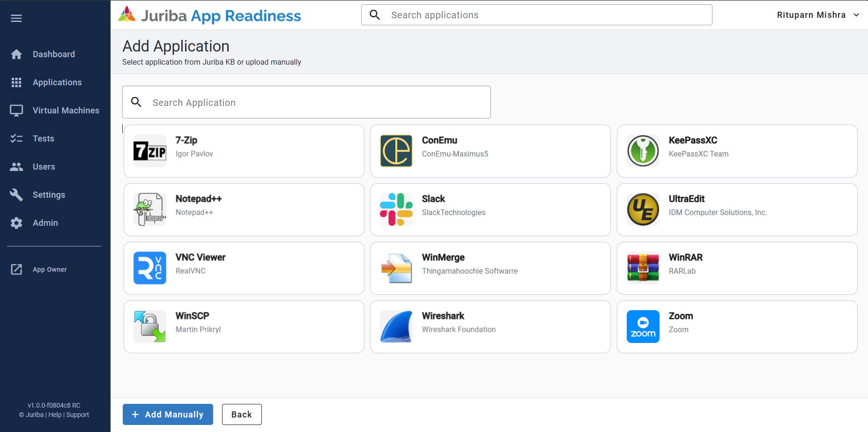Select the ConEmu application name
The image size is (868, 432).
point(439,140)
